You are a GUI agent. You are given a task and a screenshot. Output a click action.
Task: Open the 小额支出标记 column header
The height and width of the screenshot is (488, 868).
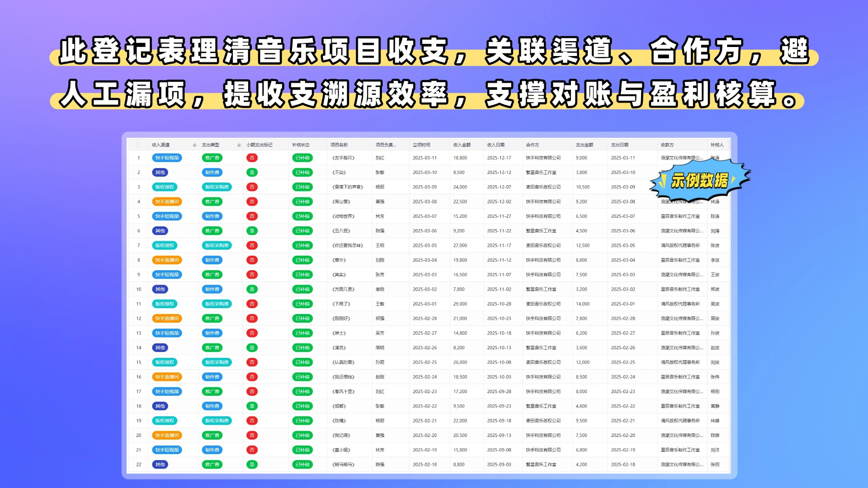click(x=259, y=145)
